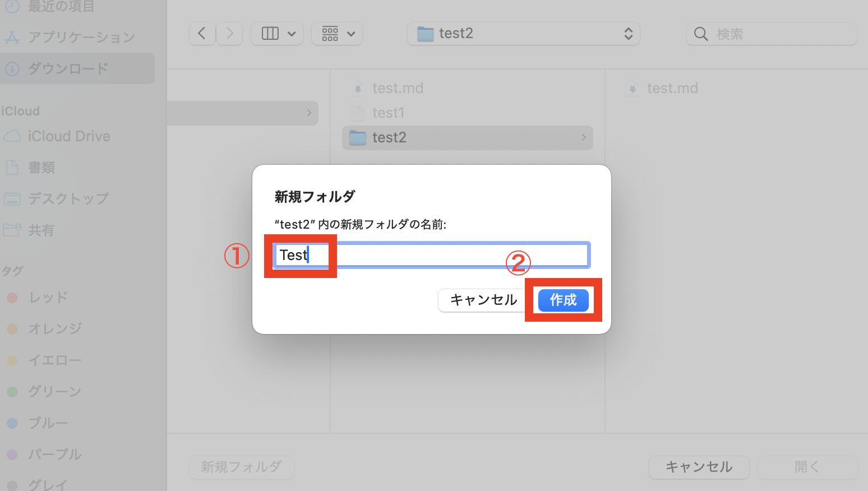
Task: Select アプリケーション in the sidebar
Action: [x=81, y=36]
